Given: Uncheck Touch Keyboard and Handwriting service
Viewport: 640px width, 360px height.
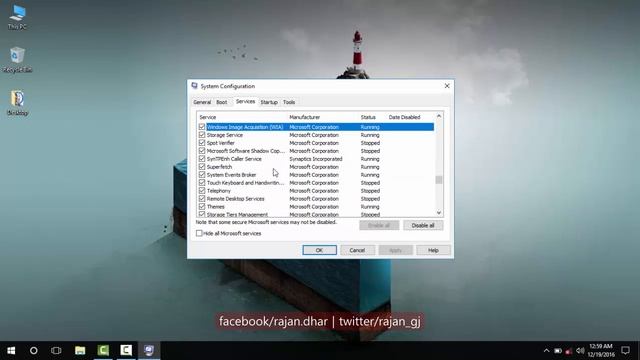Looking at the screenshot, I should (x=202, y=182).
